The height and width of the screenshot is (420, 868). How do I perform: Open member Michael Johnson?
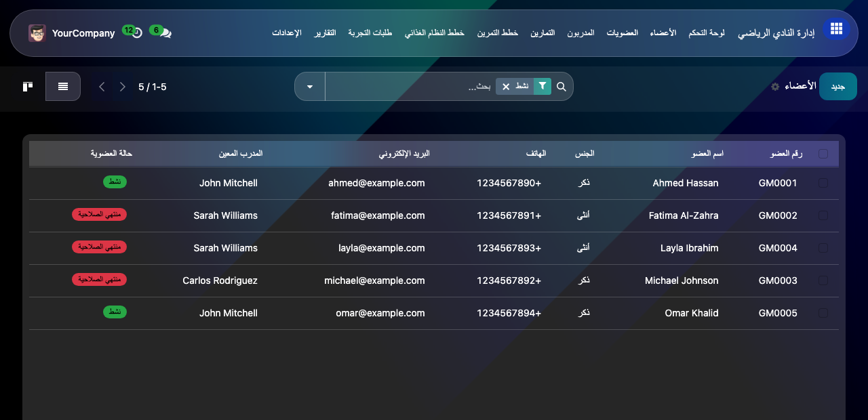682,280
